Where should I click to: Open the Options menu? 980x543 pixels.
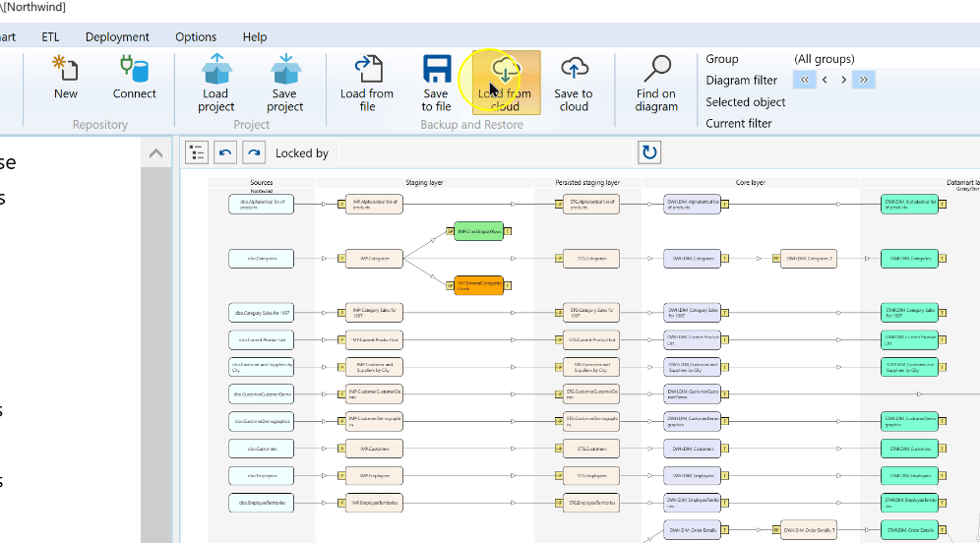click(196, 36)
